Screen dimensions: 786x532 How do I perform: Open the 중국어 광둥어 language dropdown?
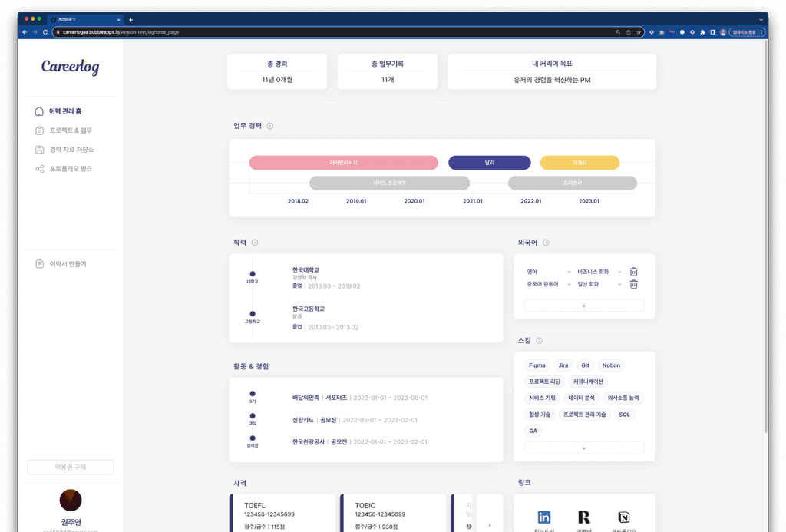548,284
